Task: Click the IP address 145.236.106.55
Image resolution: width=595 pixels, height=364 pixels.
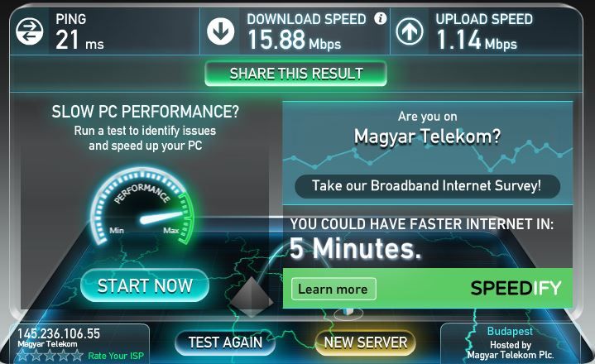Action: click(x=59, y=333)
